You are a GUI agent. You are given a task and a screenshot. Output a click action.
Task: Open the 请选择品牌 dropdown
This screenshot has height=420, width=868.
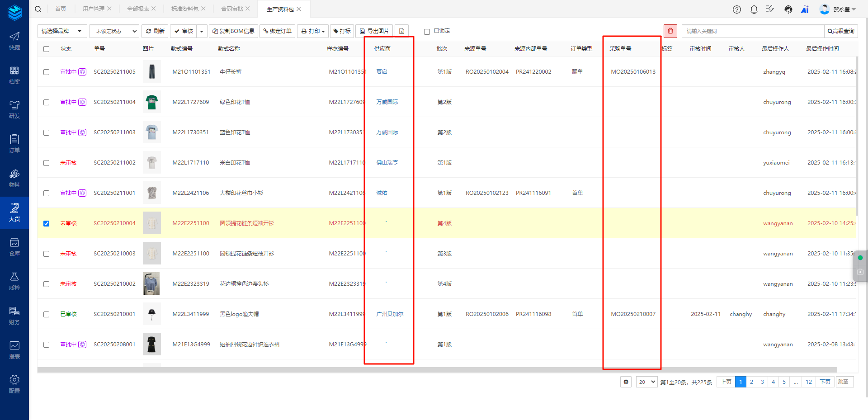(x=62, y=31)
